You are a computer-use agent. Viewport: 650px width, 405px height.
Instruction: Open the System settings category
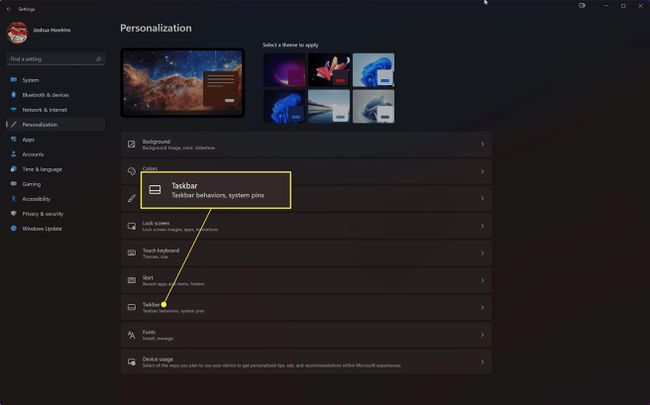[x=56, y=80]
